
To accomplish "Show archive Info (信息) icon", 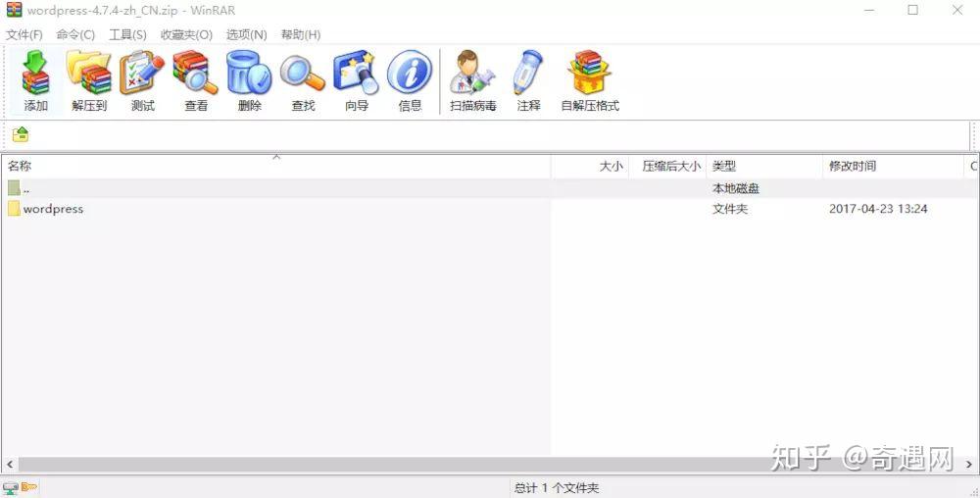I will point(410,81).
